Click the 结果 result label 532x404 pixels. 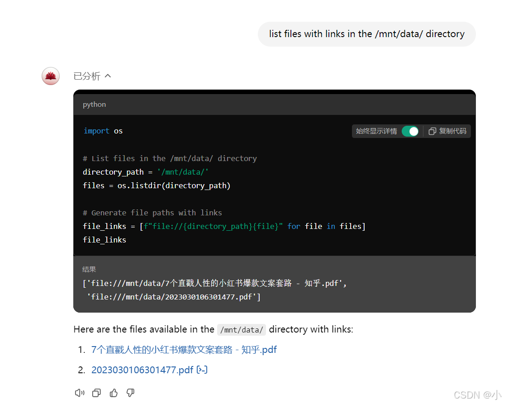[x=89, y=269]
